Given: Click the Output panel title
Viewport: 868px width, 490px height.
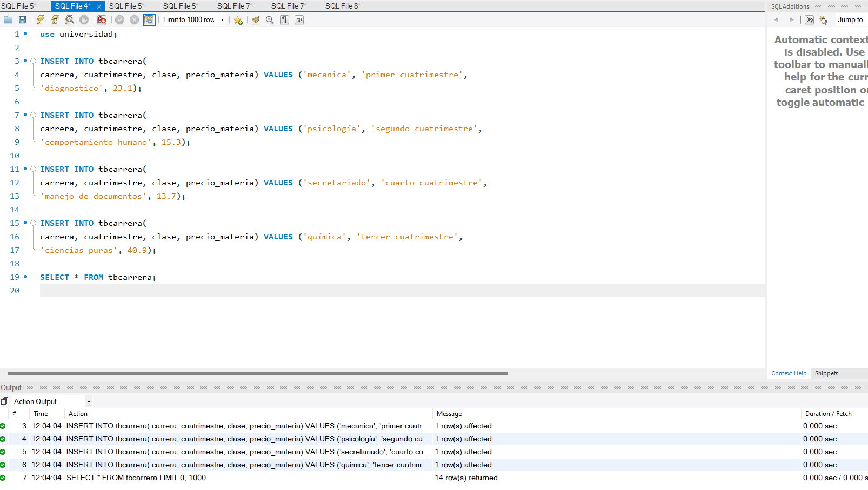Looking at the screenshot, I should click(11, 388).
